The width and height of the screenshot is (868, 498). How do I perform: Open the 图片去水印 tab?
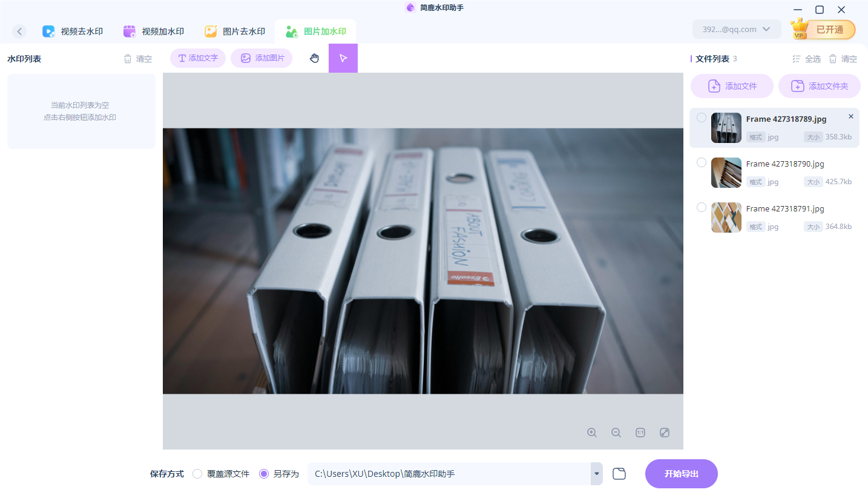(235, 30)
